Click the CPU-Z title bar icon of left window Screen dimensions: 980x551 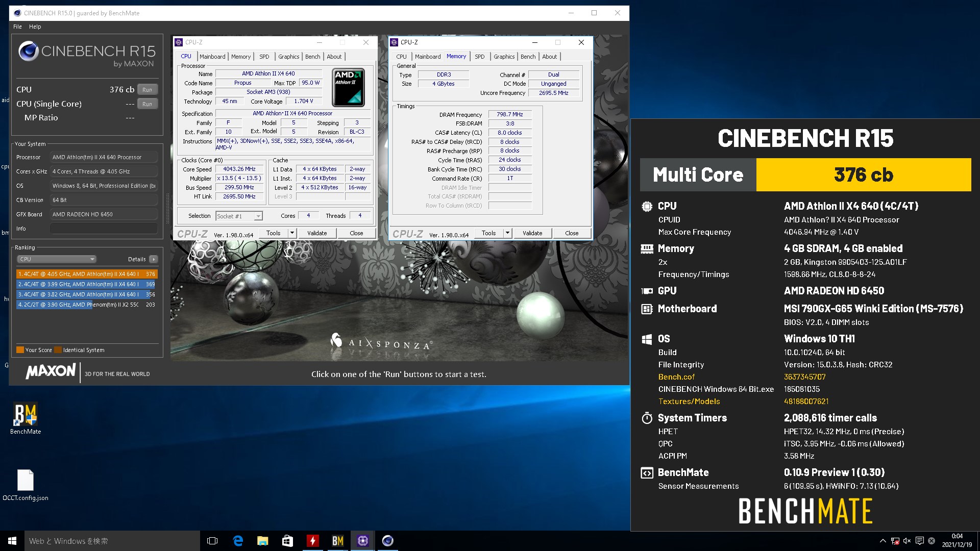click(179, 42)
